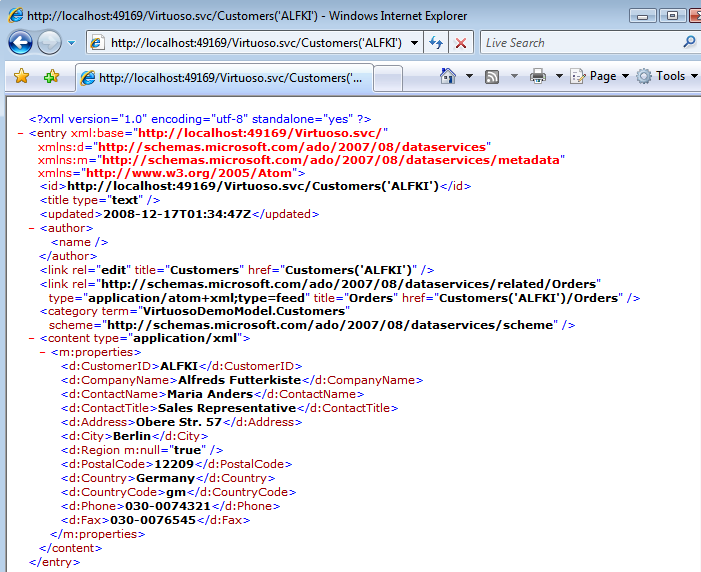Click the Print icon in toolbar
This screenshot has height=572, width=701.
pos(537,77)
